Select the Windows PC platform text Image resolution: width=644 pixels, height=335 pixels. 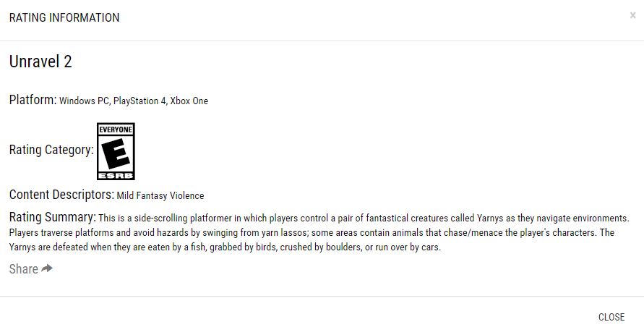pyautogui.click(x=84, y=101)
